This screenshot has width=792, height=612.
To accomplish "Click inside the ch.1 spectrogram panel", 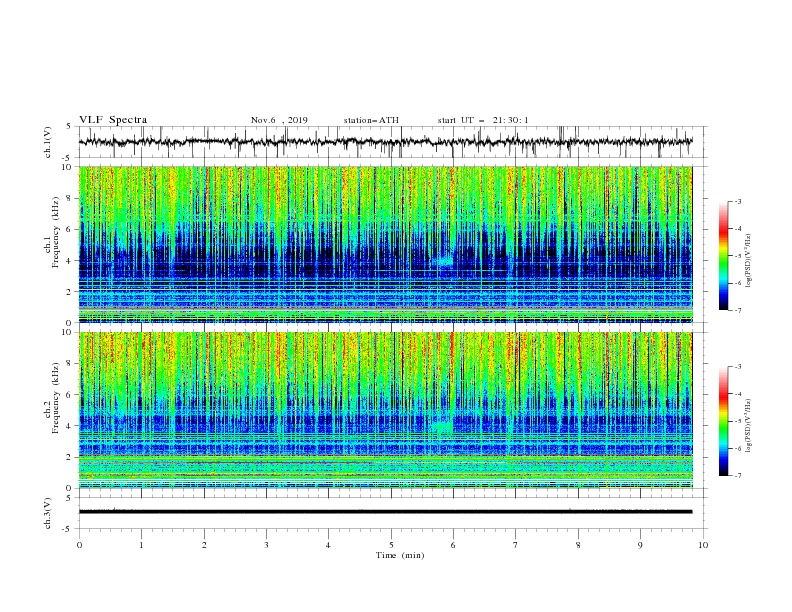I will point(385,244).
